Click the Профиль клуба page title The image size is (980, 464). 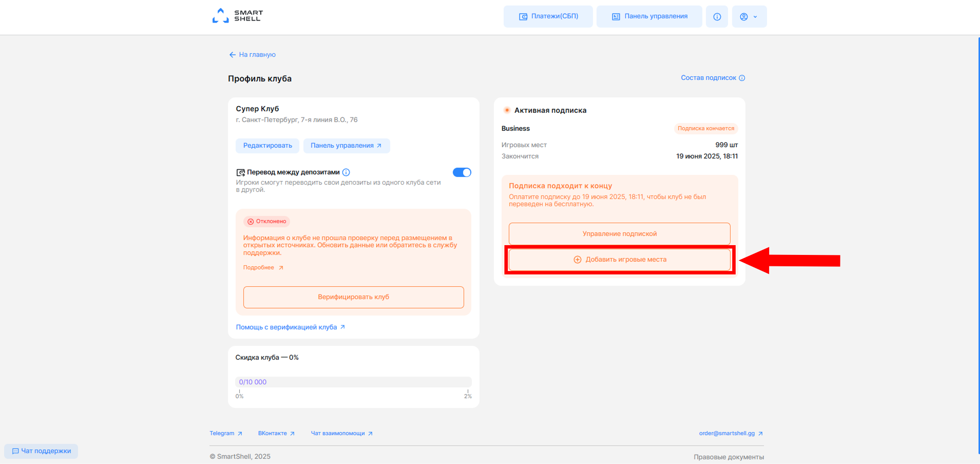(x=260, y=79)
